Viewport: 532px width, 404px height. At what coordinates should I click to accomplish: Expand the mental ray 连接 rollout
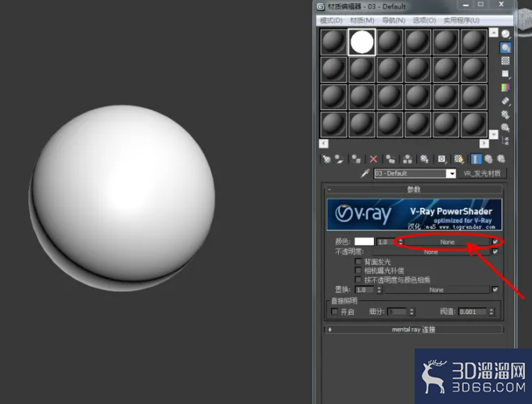[x=414, y=330]
